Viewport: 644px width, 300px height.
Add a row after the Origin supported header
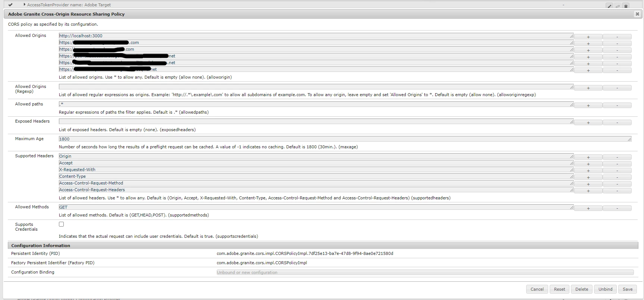click(588, 157)
